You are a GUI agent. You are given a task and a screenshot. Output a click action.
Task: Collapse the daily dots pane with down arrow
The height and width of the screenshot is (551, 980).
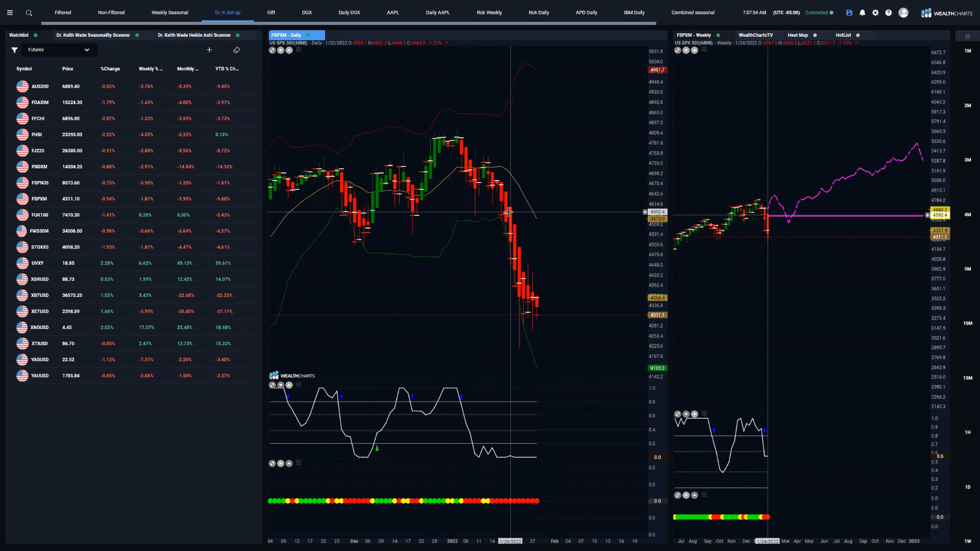281,463
